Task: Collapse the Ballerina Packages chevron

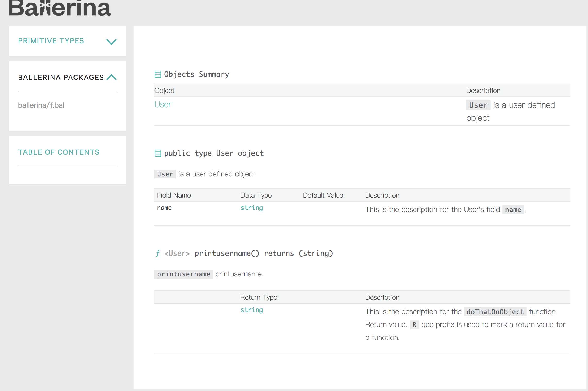Action: (111, 77)
